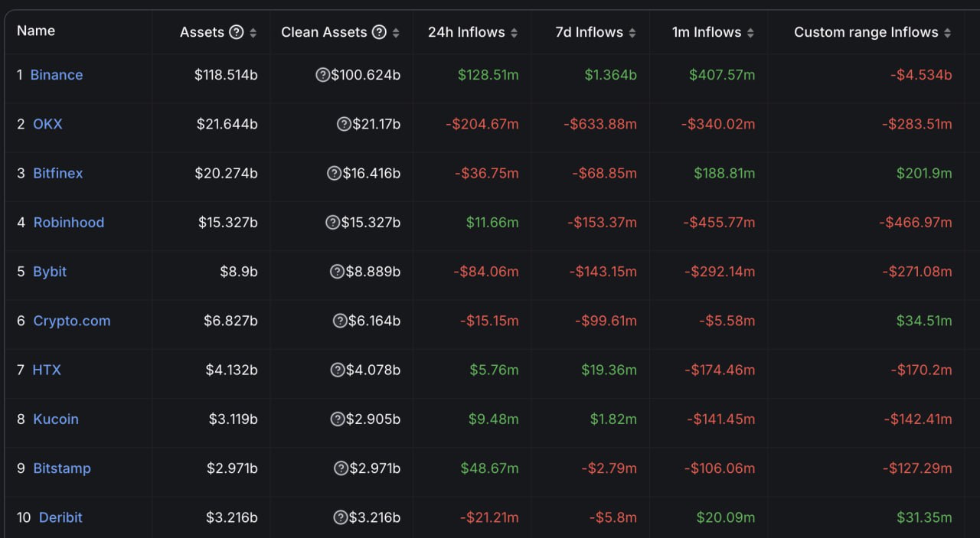Click the info icon beside OKX clean assets $21.17b

(x=345, y=124)
